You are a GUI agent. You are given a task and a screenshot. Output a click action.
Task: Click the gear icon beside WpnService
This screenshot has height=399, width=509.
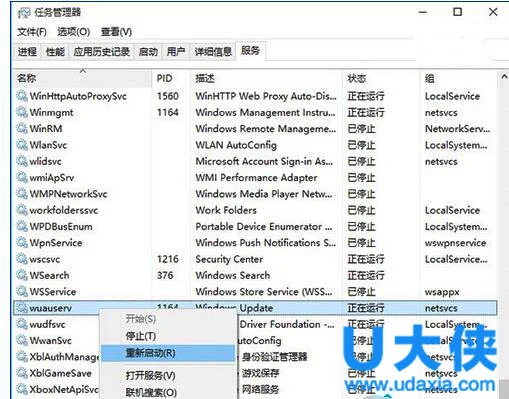[22, 242]
